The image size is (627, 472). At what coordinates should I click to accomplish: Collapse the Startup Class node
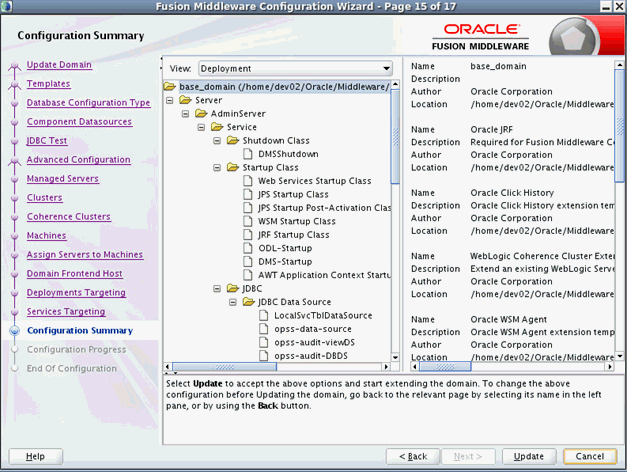coord(217,168)
